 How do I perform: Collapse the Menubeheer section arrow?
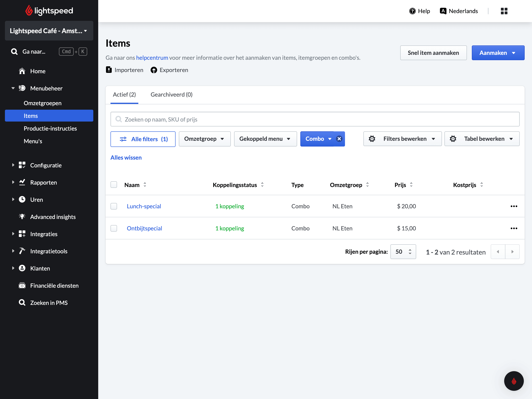(13, 88)
